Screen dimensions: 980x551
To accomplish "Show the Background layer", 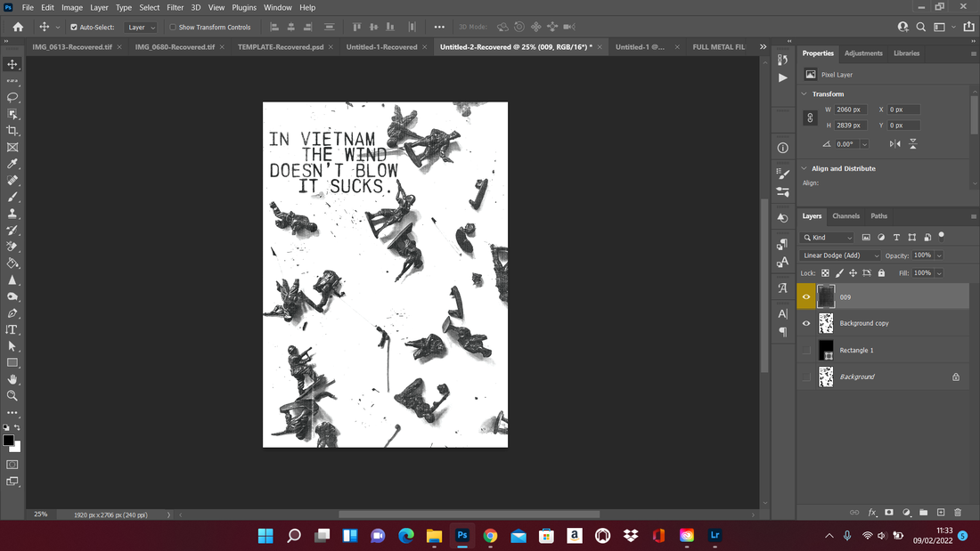I will pos(806,377).
